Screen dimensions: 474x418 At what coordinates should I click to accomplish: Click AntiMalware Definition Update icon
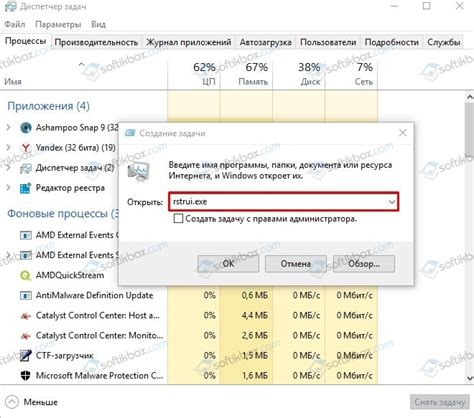26,295
